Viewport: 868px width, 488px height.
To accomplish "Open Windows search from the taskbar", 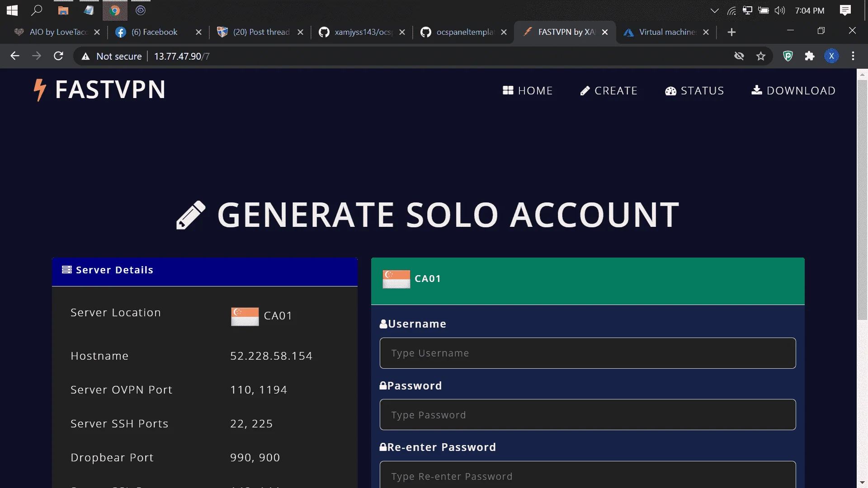I will coord(37,10).
